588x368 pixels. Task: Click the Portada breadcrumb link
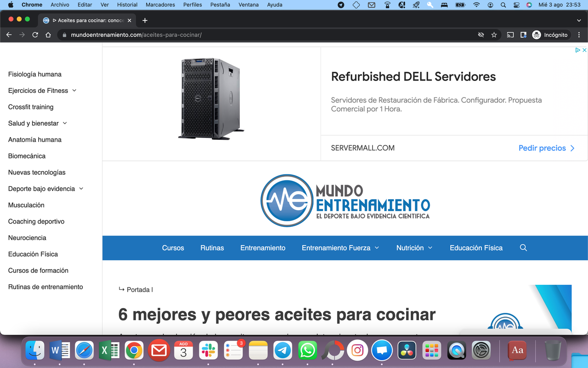pos(138,290)
